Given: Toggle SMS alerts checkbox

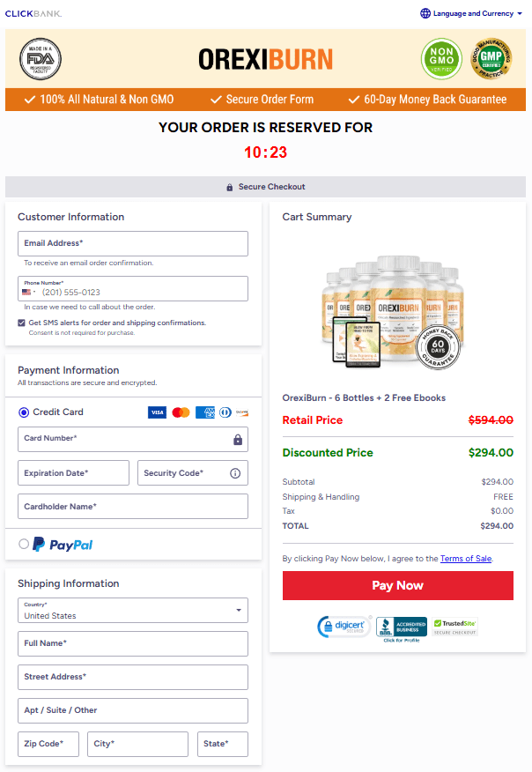Looking at the screenshot, I should point(22,323).
